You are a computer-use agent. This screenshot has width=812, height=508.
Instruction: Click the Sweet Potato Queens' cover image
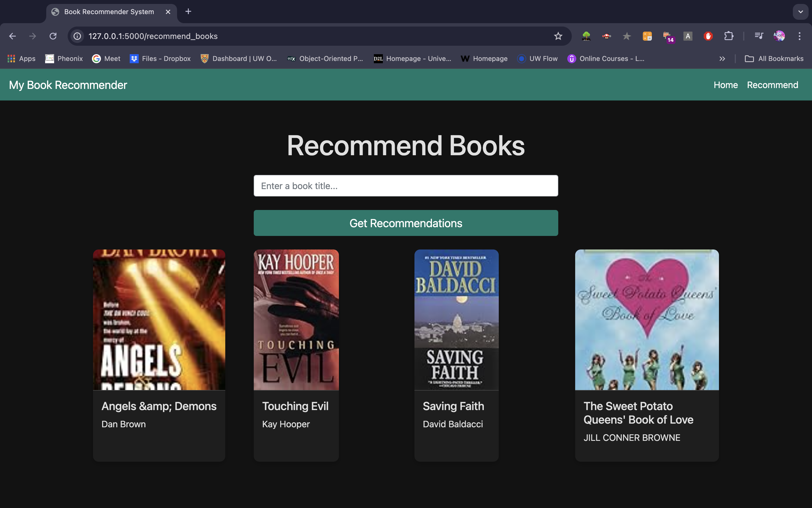point(647,320)
